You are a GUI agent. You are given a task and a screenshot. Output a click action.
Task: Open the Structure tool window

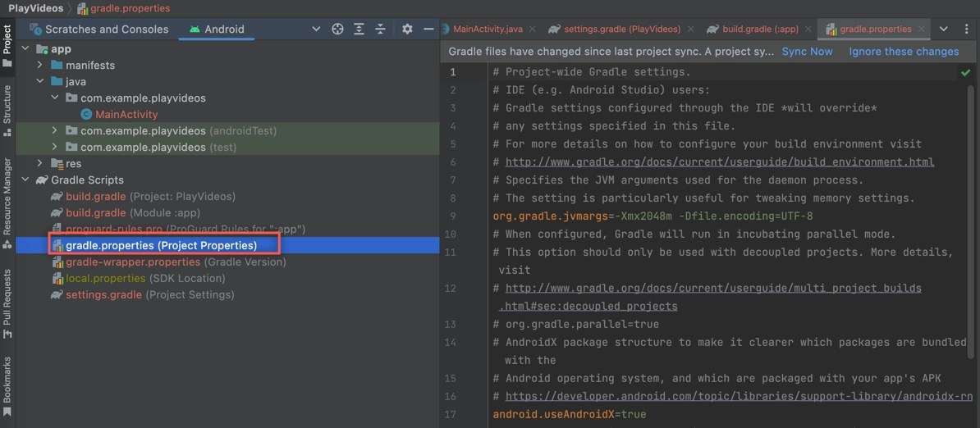[x=7, y=111]
